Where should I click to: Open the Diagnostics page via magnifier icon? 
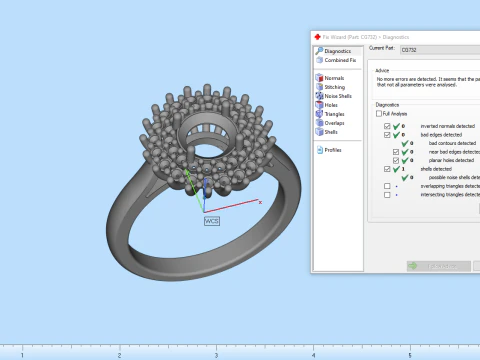[x=319, y=51]
